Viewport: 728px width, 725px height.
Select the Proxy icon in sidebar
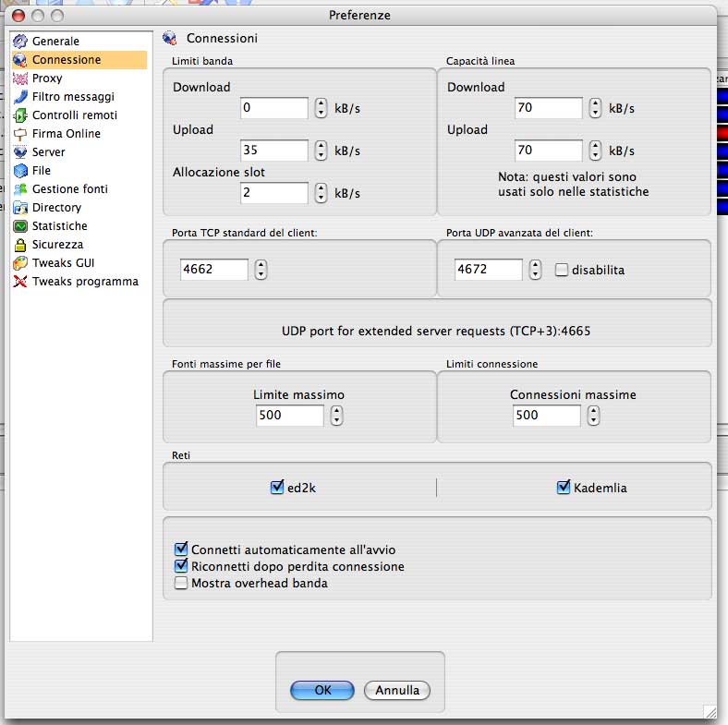(20, 79)
